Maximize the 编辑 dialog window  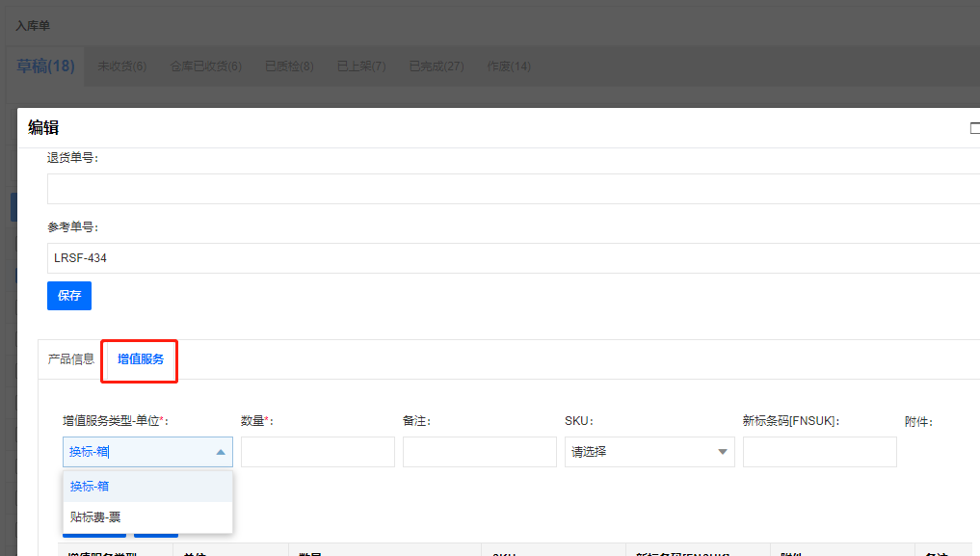pyautogui.click(x=975, y=128)
